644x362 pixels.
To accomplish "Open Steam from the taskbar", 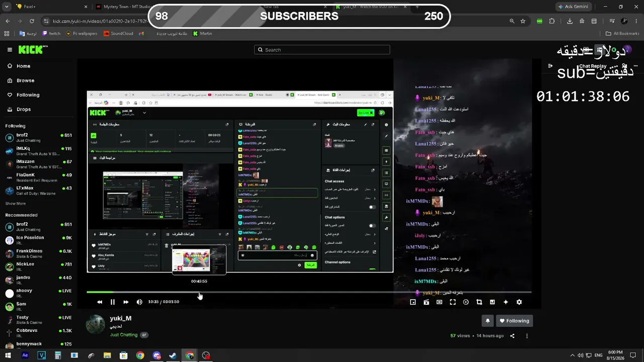I will point(173,355).
